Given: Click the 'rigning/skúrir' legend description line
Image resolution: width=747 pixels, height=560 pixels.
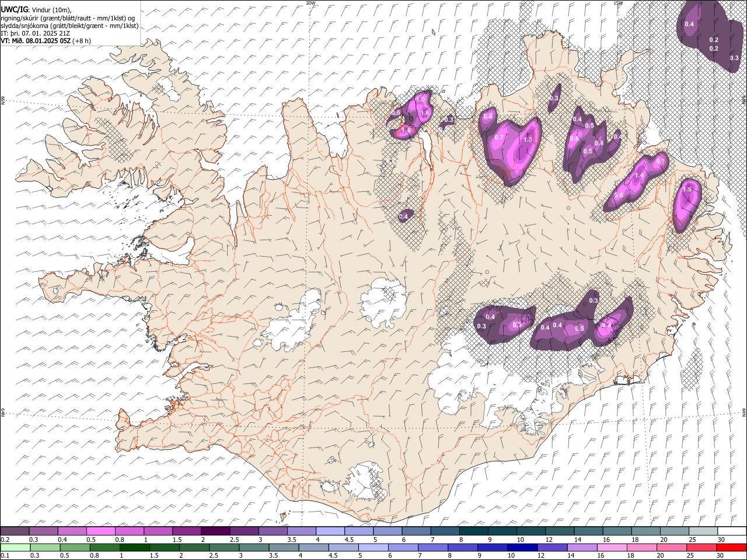Looking at the screenshot, I should pos(68,18).
